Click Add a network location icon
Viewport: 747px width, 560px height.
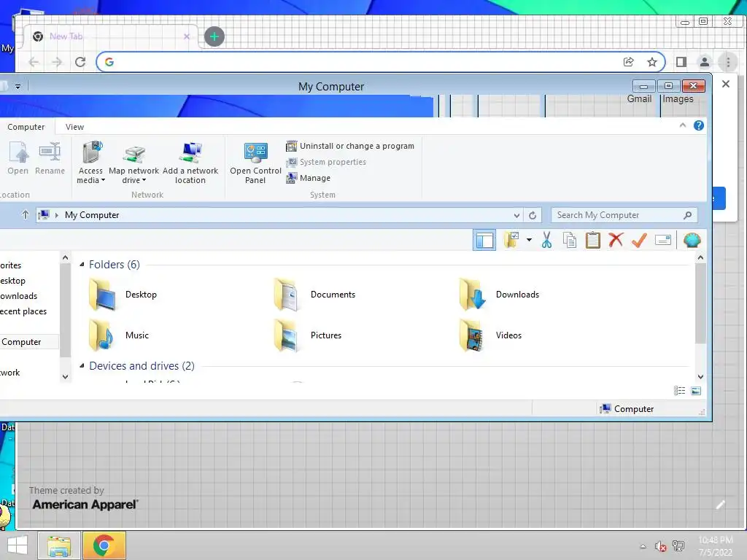pos(190,163)
